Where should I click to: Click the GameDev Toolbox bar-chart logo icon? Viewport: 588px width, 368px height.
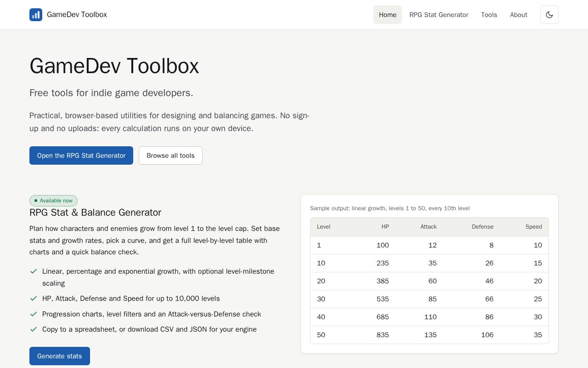tap(36, 15)
